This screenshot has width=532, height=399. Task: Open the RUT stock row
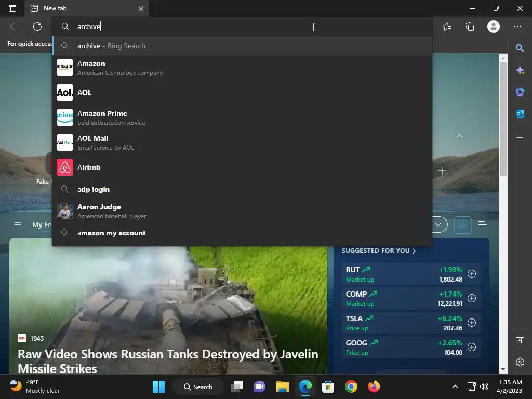coord(410,274)
